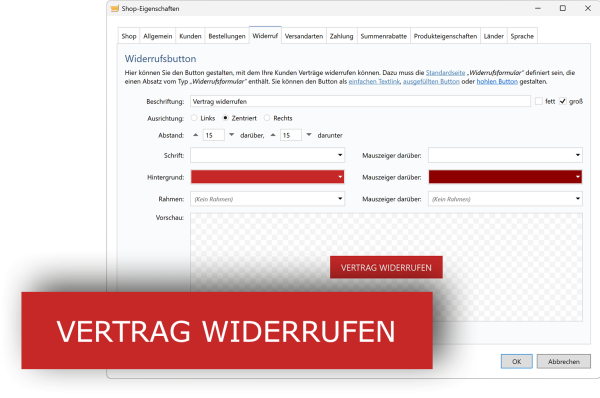Decrease the darunter spacing value
The width and height of the screenshot is (600, 398).
tap(309, 135)
